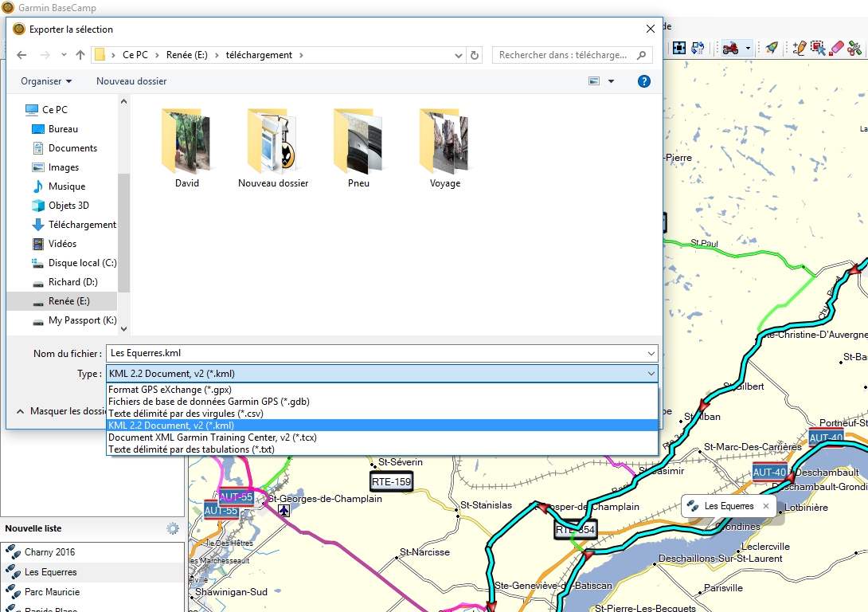Select Images in navigation pane
The image size is (868, 612).
coord(56,167)
